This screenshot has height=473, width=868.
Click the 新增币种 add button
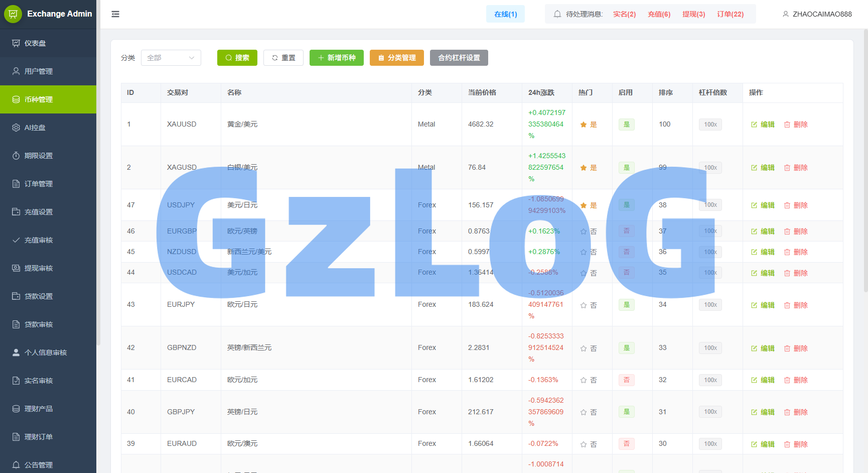[337, 58]
